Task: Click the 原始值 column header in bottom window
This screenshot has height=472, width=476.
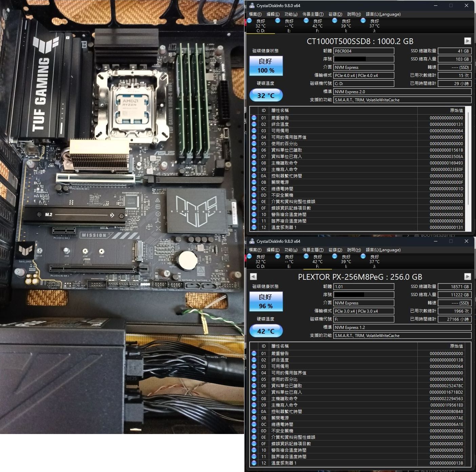Action: pos(441,346)
